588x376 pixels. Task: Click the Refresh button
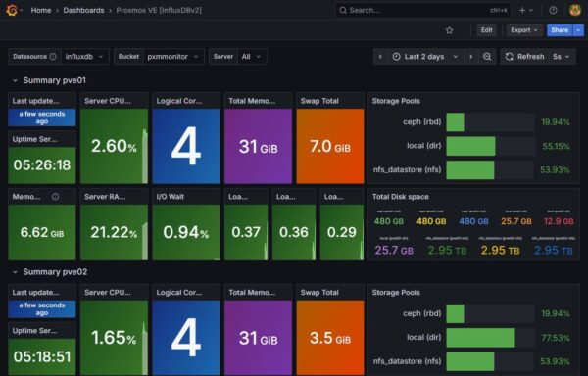coord(524,57)
